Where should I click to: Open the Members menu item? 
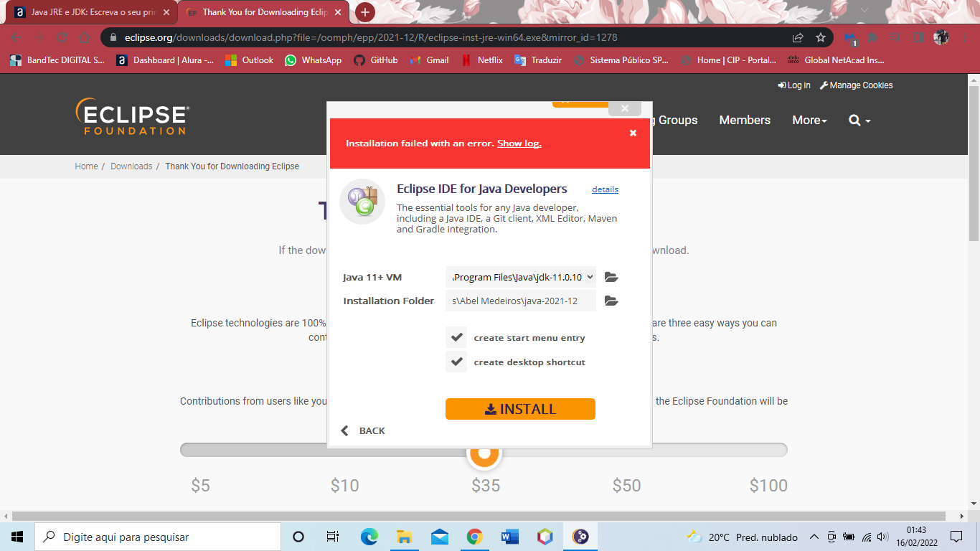745,121
